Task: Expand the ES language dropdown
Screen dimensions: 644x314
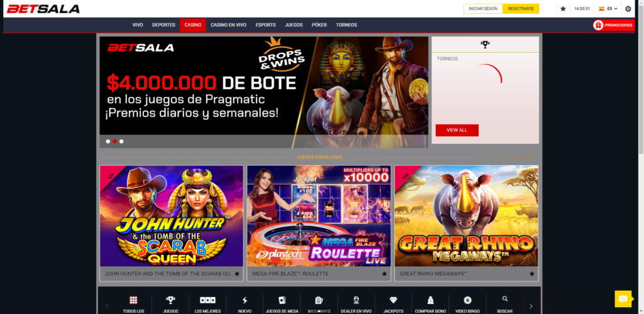Action: point(608,9)
